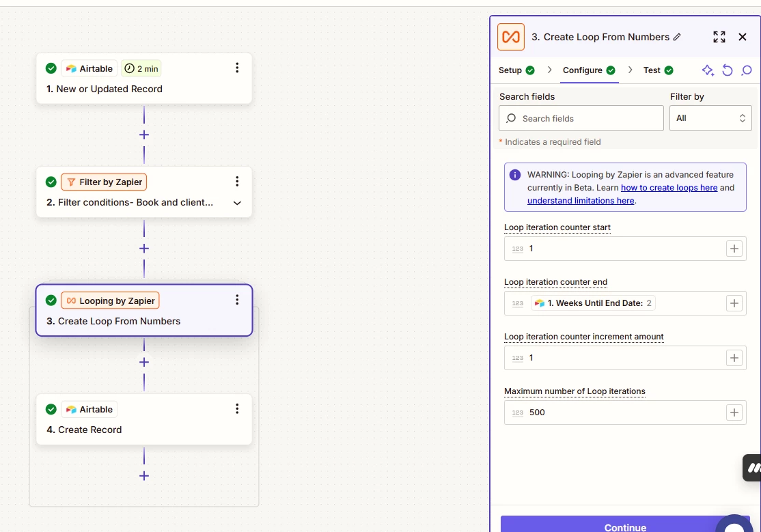Screen dimensions: 761x532
Task: Rename step using the pencil icon
Action: (x=677, y=37)
